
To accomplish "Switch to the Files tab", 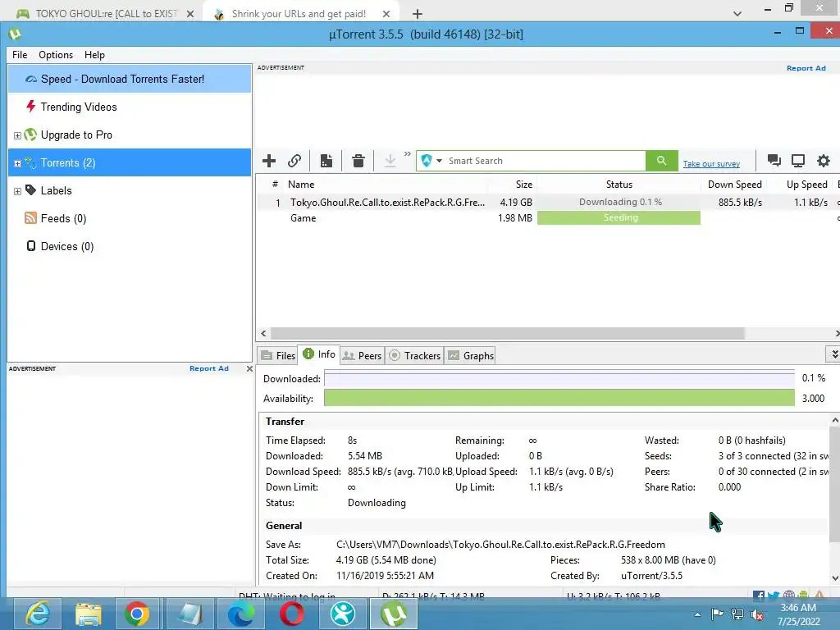I will (278, 356).
